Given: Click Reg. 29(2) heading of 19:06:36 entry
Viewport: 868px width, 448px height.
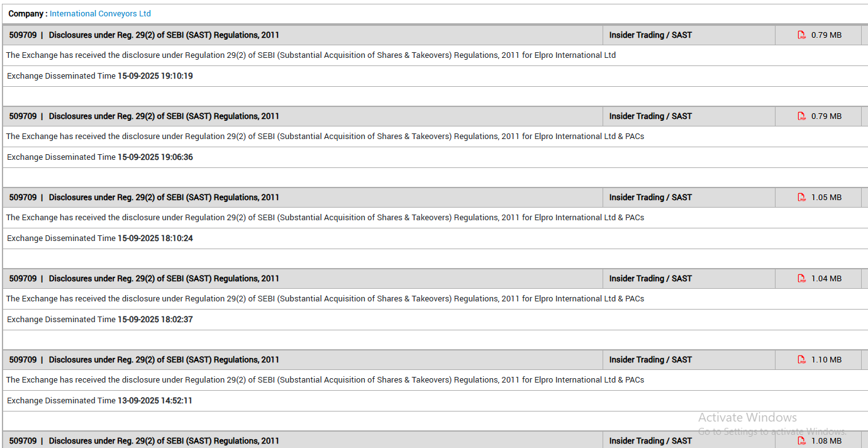Looking at the screenshot, I should tap(164, 116).
